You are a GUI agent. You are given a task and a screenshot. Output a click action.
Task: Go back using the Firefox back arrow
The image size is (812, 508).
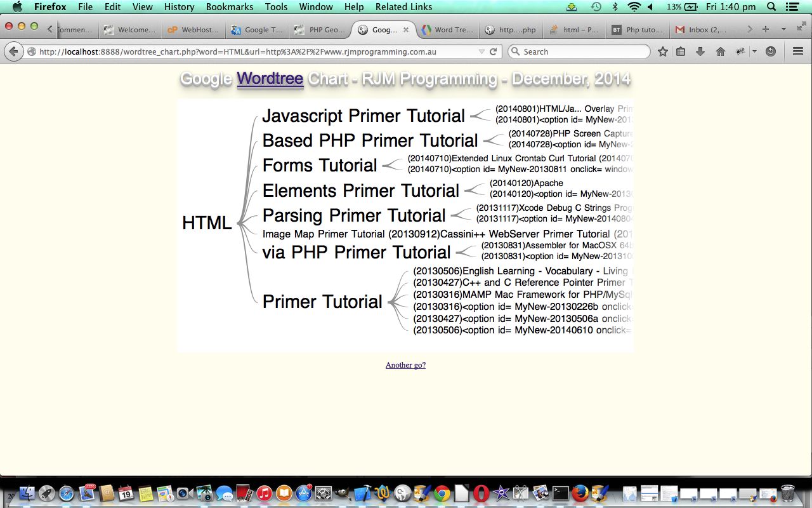(13, 51)
